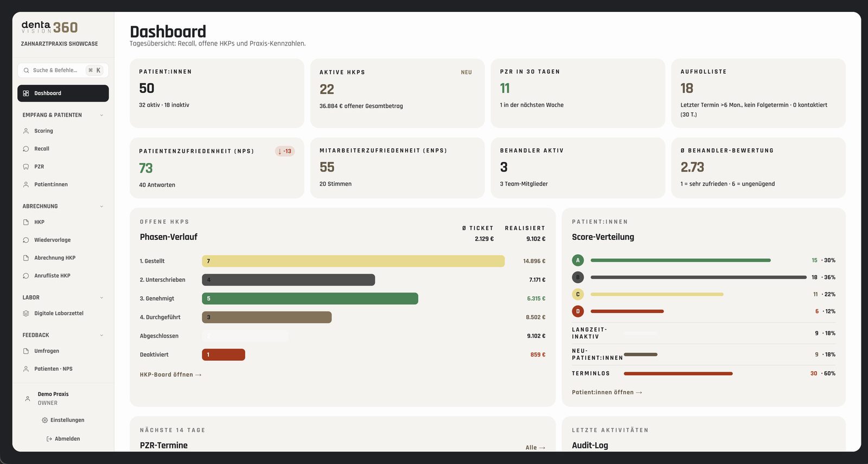This screenshot has width=868, height=464.
Task: Click the HKP document icon
Action: coord(26,222)
